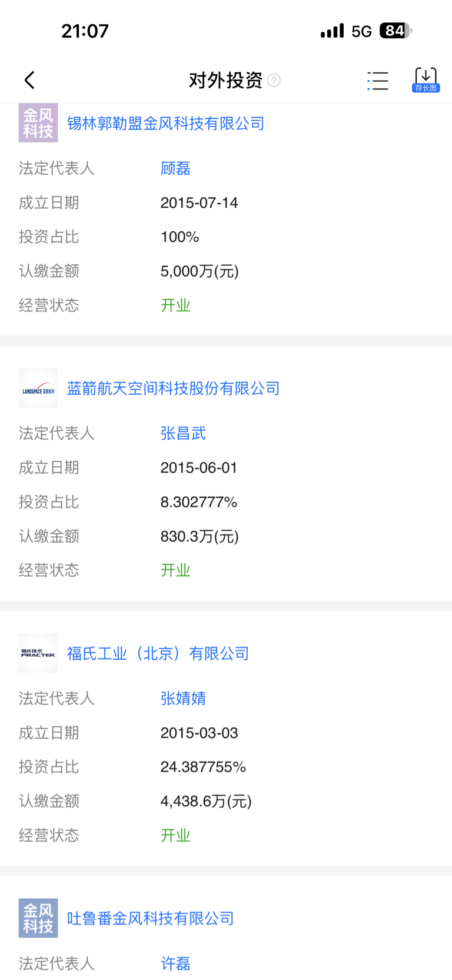This screenshot has height=980, width=452.
Task: Tap the 开业 status of 蓝箭航天
Action: pos(175,570)
